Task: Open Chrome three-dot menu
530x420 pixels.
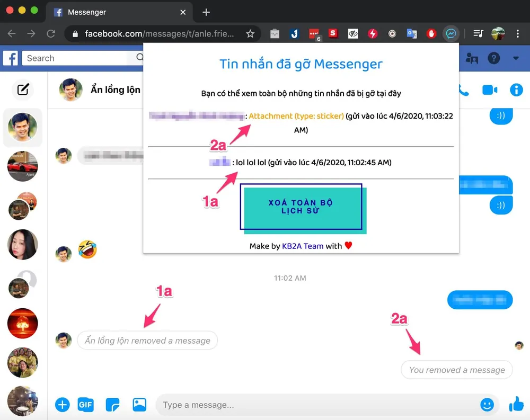Action: (518, 34)
